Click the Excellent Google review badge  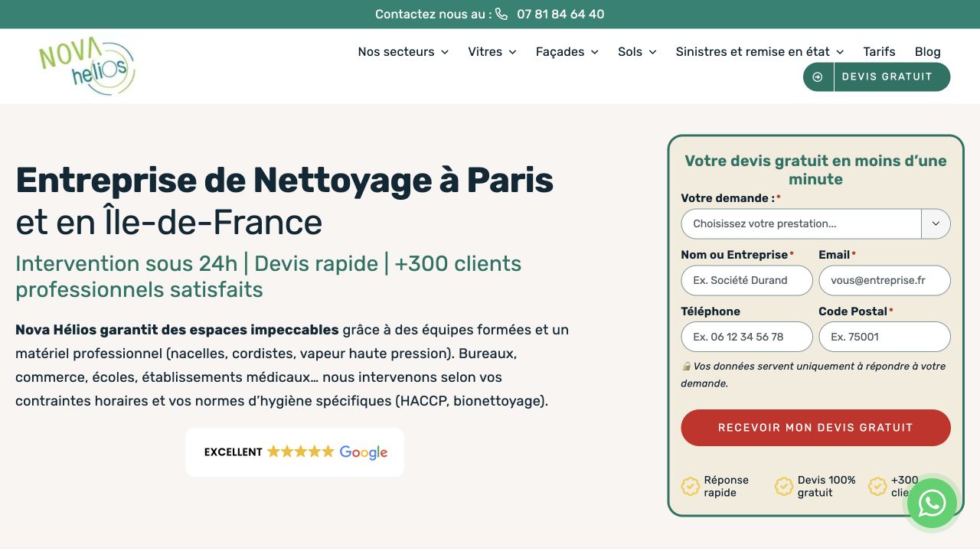(295, 452)
